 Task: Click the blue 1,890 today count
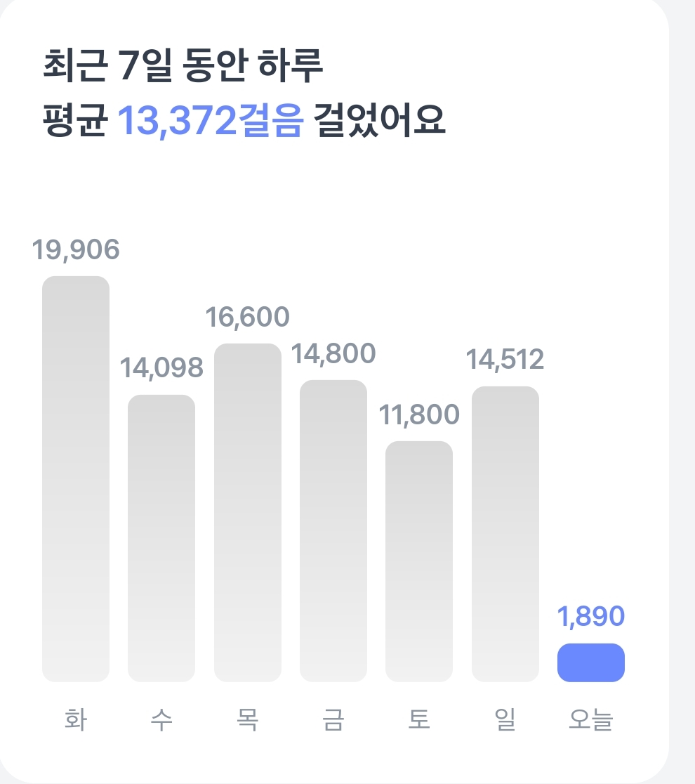[591, 616]
